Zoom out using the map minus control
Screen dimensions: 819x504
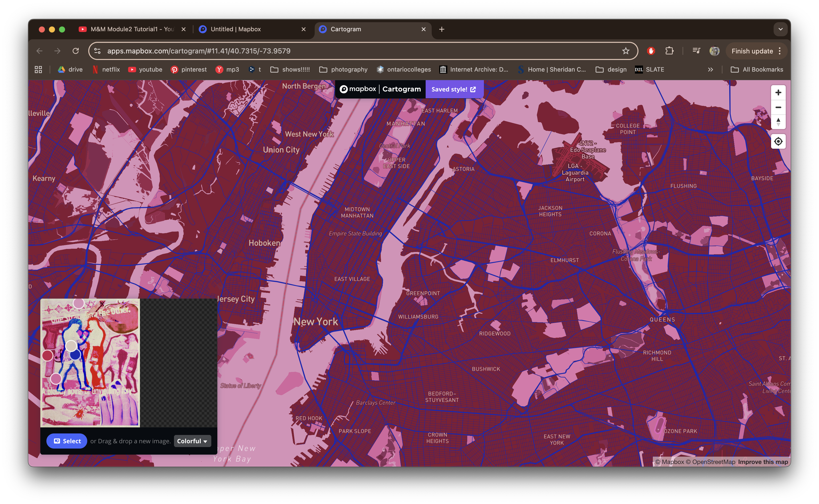tap(778, 107)
